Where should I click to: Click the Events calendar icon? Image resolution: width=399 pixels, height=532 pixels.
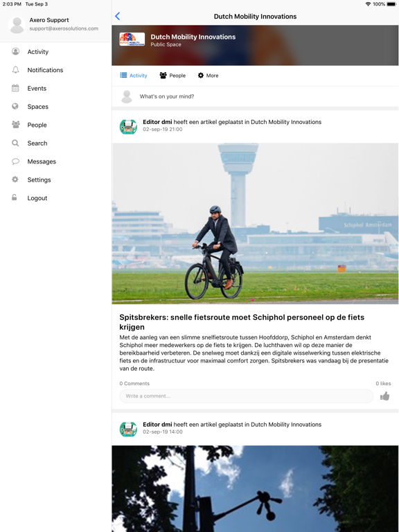(15, 88)
